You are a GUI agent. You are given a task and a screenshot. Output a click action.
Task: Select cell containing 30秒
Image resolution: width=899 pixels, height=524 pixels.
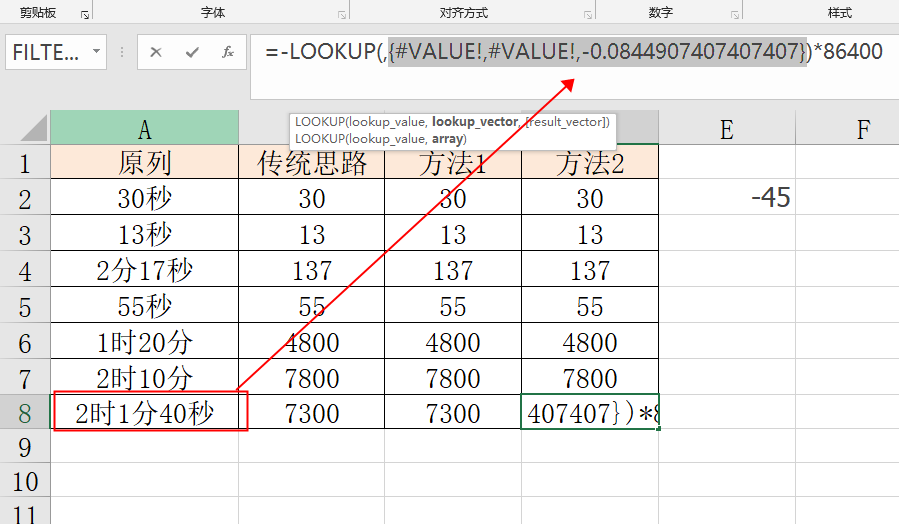coord(144,198)
